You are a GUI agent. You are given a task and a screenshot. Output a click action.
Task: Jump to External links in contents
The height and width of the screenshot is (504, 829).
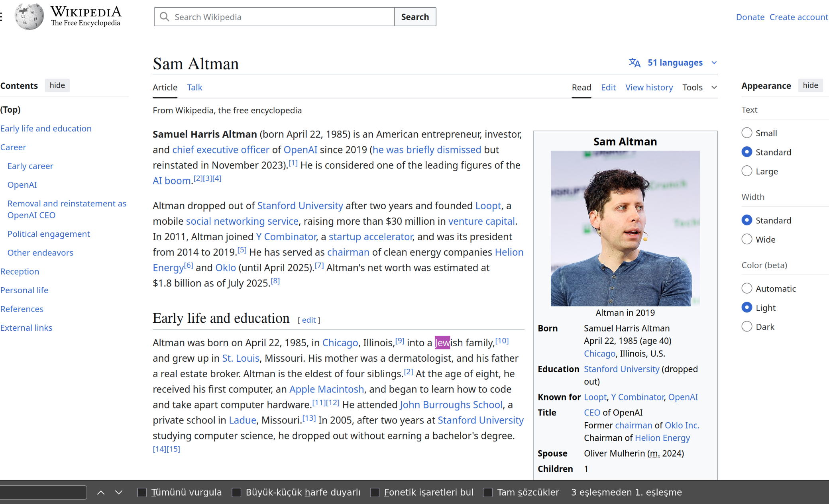(26, 328)
